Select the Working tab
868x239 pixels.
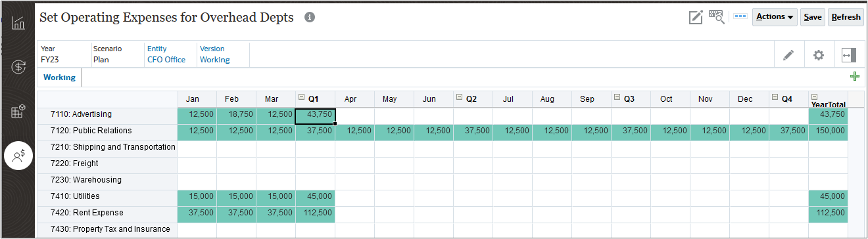[x=59, y=77]
